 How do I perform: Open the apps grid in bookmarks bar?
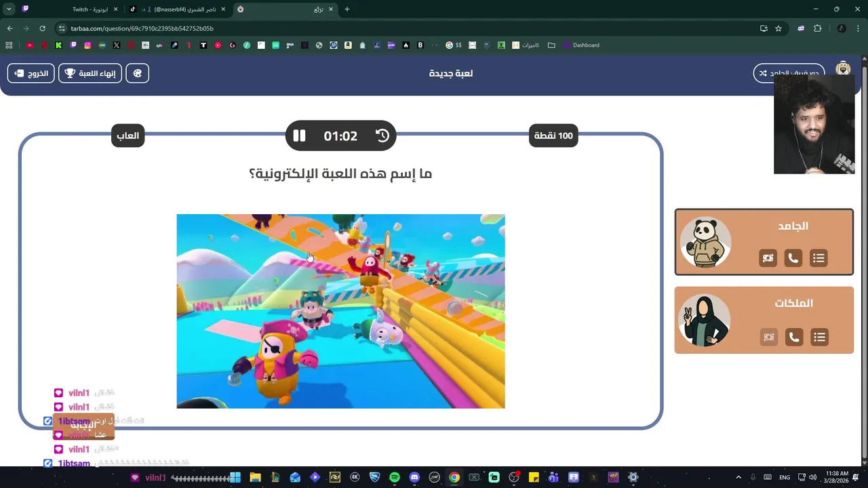9,45
